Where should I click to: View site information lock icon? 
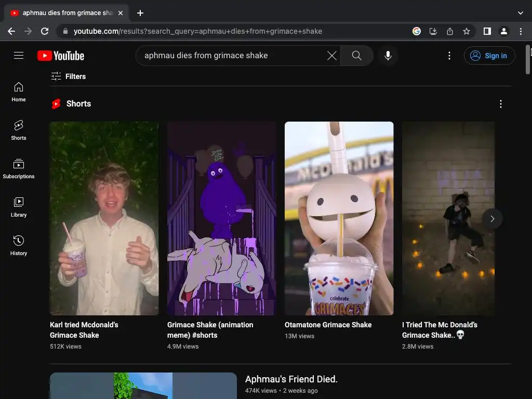tap(65, 31)
